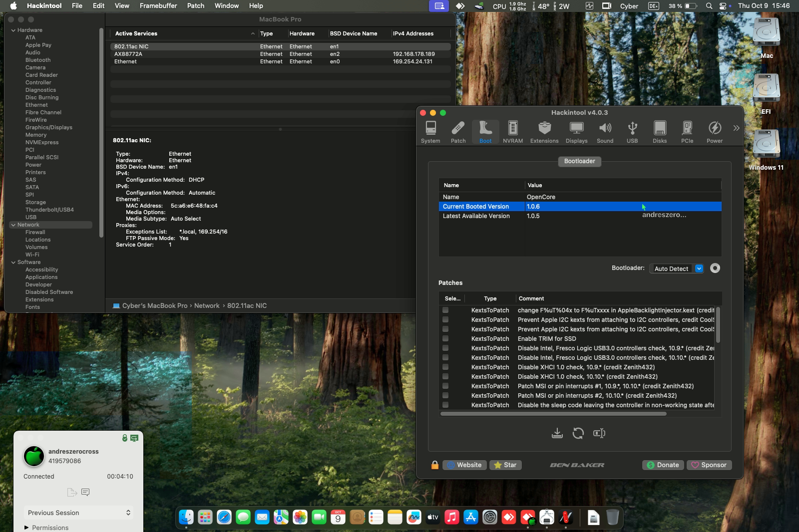Click the Sponsor button
The width and height of the screenshot is (799, 532).
709,465
